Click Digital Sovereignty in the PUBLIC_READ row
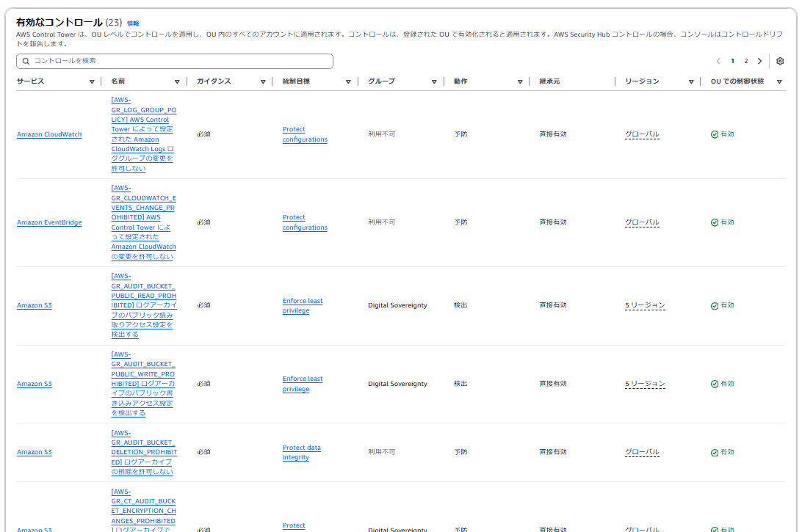The width and height of the screenshot is (802, 532). [x=397, y=305]
